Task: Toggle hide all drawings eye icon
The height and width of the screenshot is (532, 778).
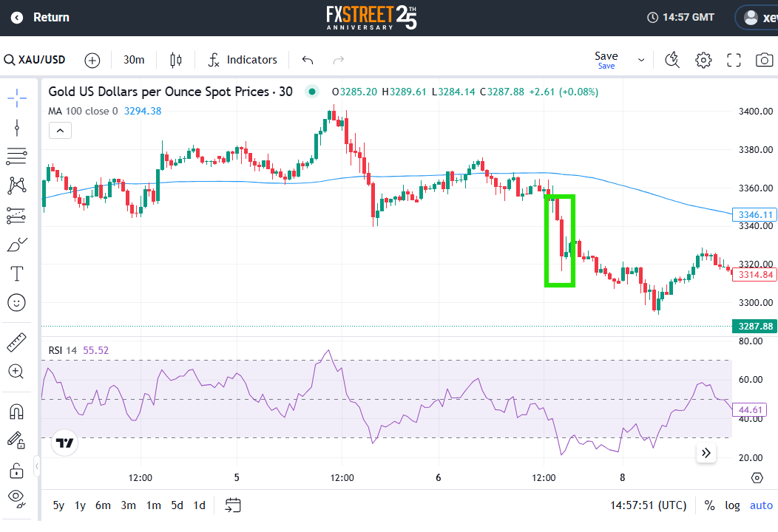Action: click(17, 497)
